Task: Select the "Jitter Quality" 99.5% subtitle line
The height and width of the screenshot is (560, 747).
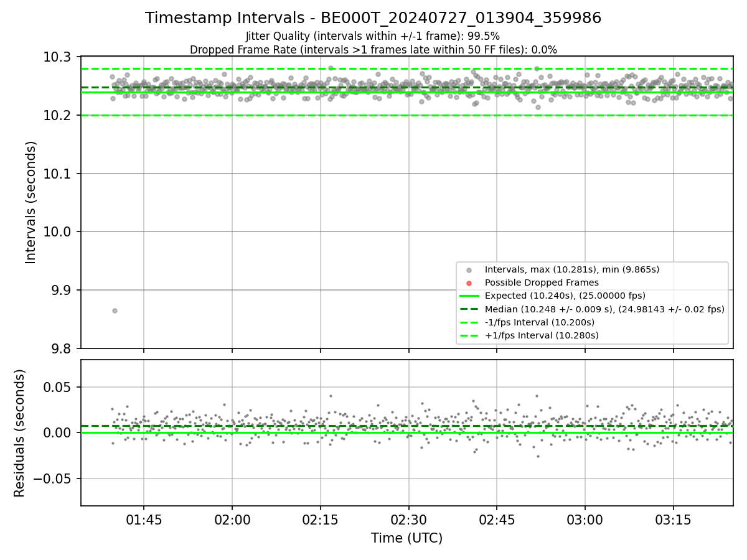Action: click(x=373, y=36)
